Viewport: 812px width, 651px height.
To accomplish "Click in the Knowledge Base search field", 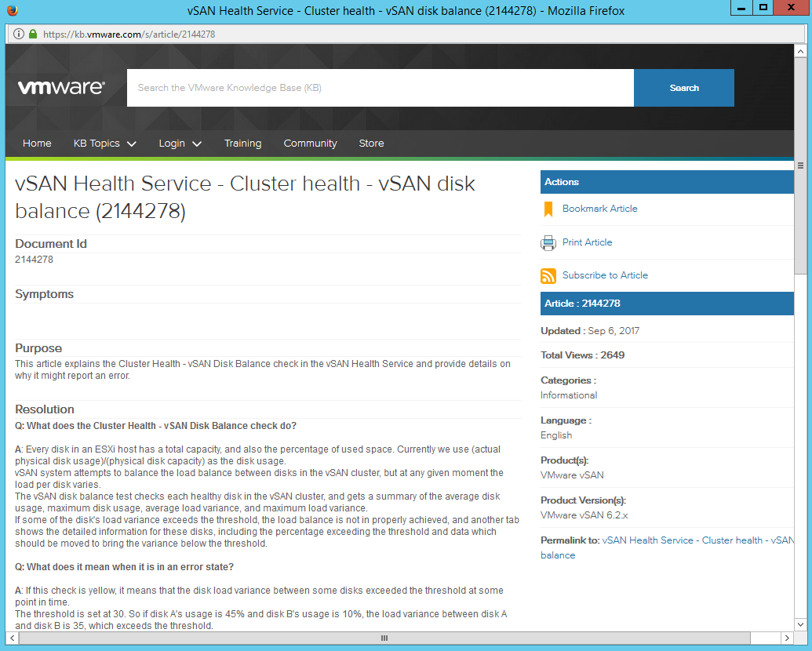I will coord(380,88).
